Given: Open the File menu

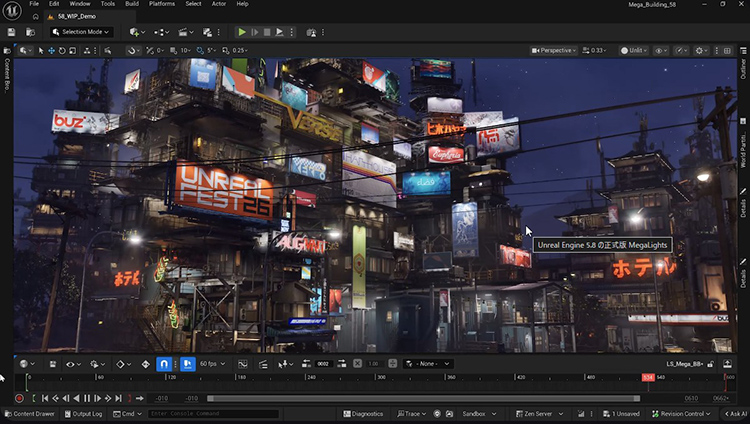Looking at the screenshot, I should click(x=34, y=4).
